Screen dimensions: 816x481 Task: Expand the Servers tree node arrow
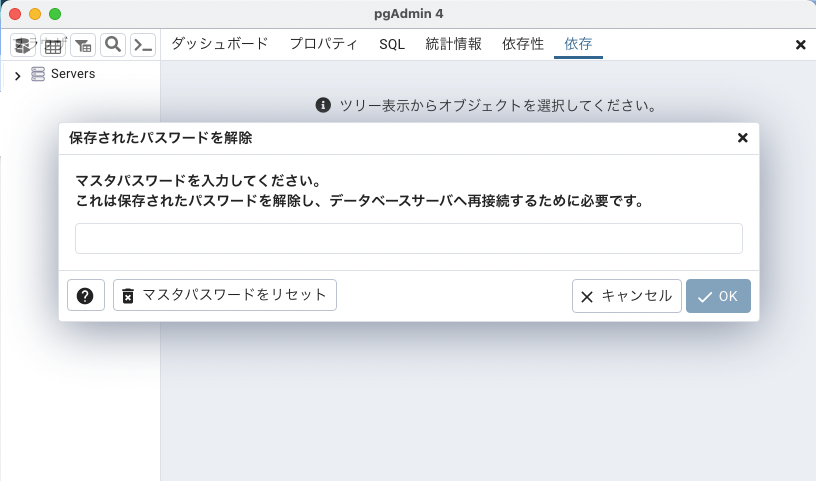click(x=17, y=75)
